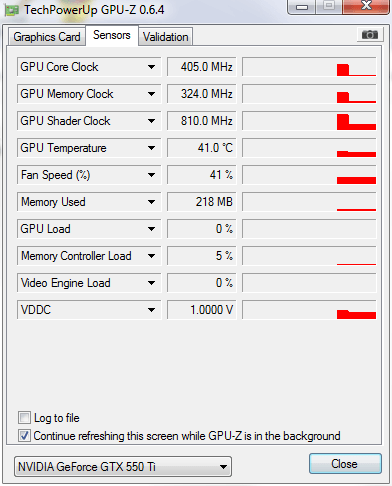Open the NVIDIA GeForce GTX 550 Ti selector
This screenshot has width=392, height=486.
click(123, 467)
